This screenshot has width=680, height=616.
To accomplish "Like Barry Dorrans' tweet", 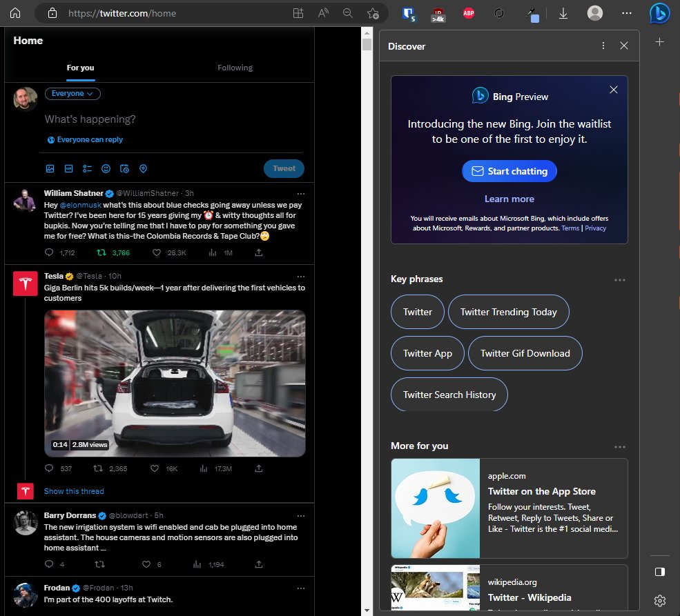I will coord(146,564).
